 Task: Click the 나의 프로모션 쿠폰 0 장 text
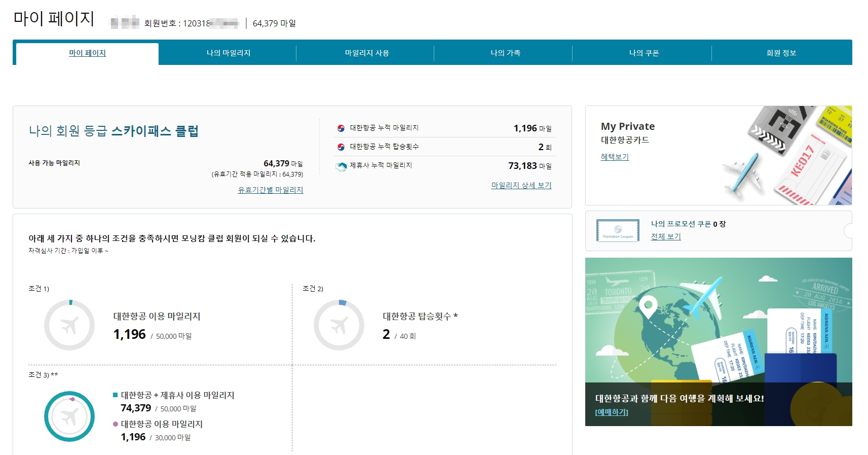(x=688, y=224)
